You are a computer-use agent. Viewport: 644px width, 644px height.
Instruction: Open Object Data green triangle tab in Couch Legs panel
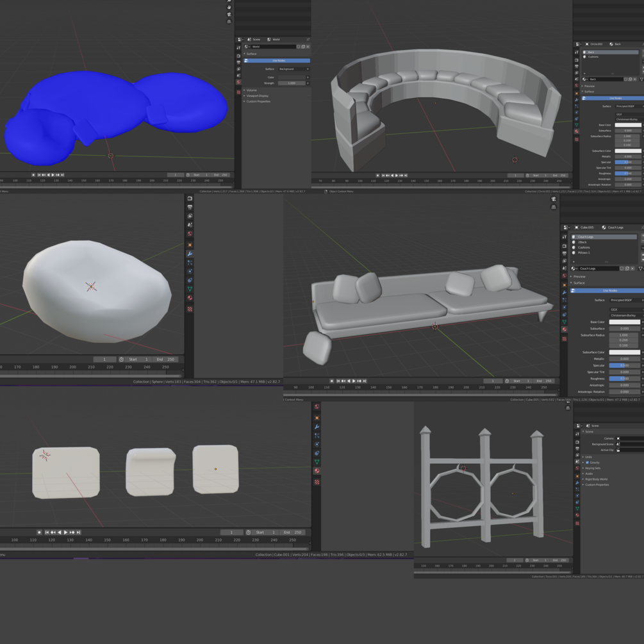(x=565, y=322)
